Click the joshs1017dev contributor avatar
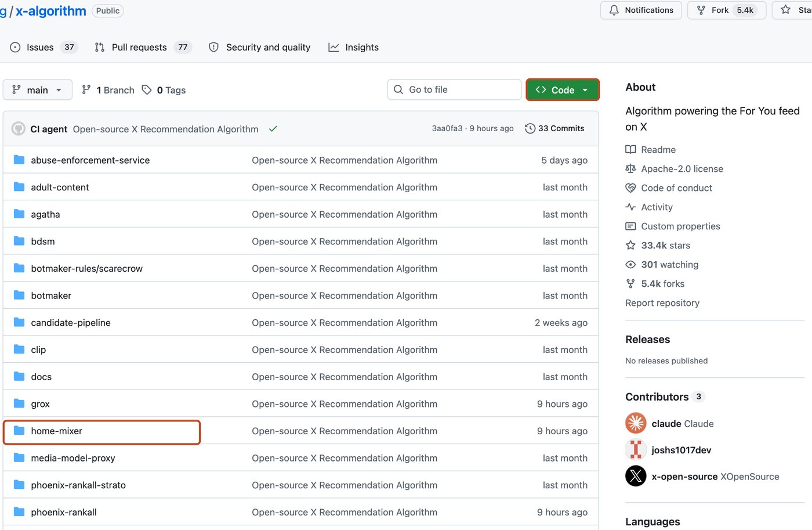 tap(636, 450)
